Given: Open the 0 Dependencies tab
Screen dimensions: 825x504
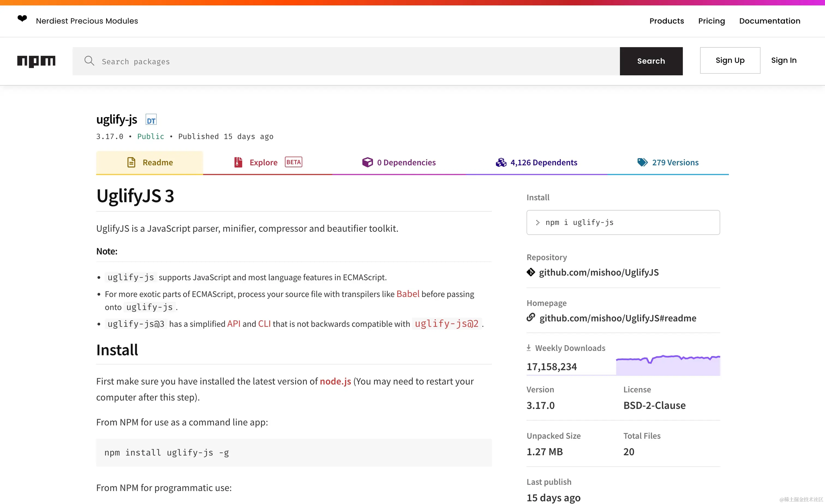Looking at the screenshot, I should (x=399, y=163).
